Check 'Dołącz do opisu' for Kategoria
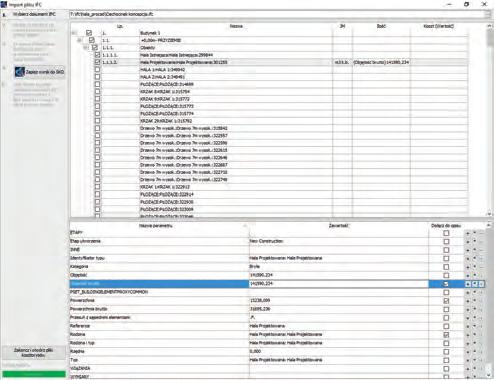Viewport: 494px width, 380px height. click(x=446, y=267)
